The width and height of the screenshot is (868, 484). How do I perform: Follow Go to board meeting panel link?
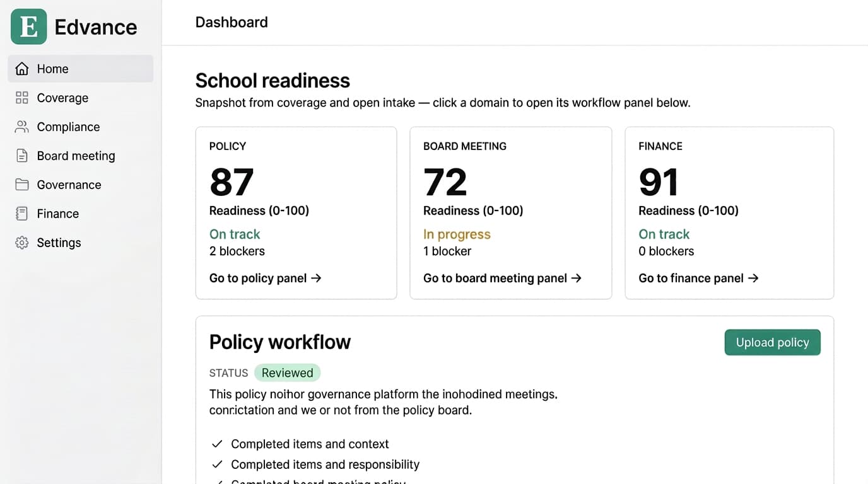[502, 278]
